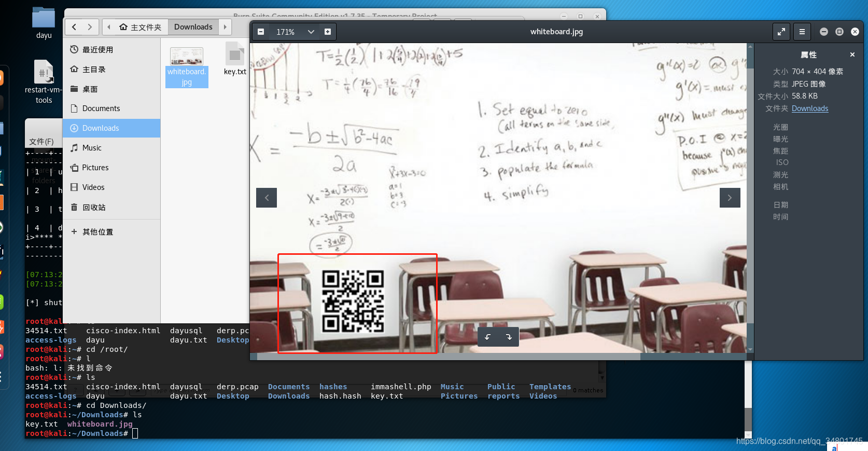Click the path bar left scroll arrow
This screenshot has width=868, height=451.
pos(109,27)
